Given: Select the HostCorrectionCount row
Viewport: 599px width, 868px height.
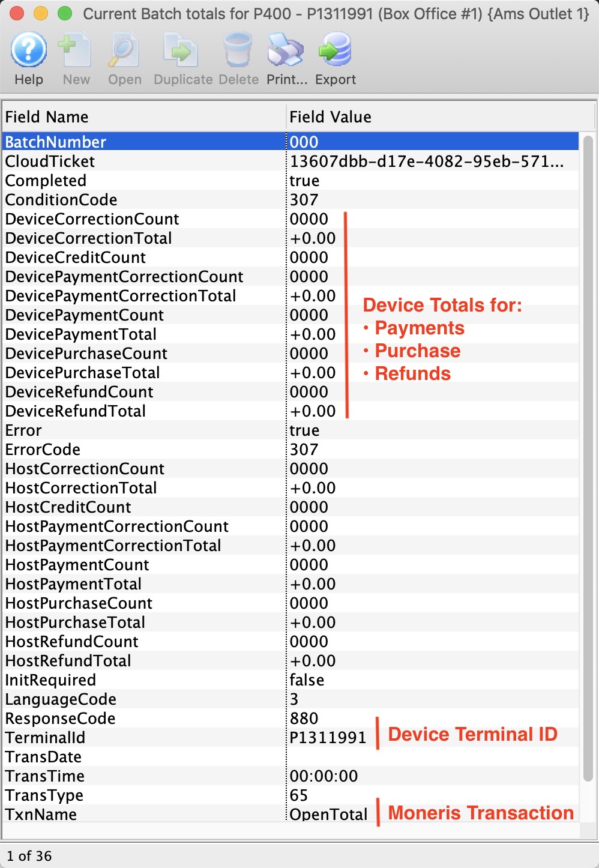Looking at the screenshot, I should click(290, 468).
